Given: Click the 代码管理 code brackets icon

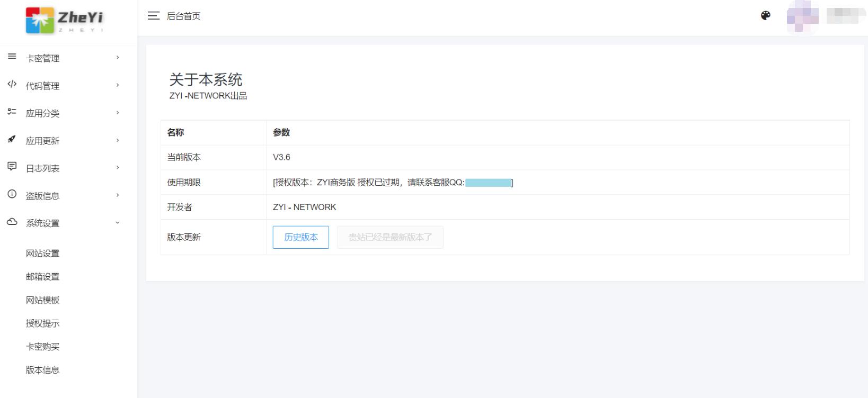Looking at the screenshot, I should tap(12, 84).
